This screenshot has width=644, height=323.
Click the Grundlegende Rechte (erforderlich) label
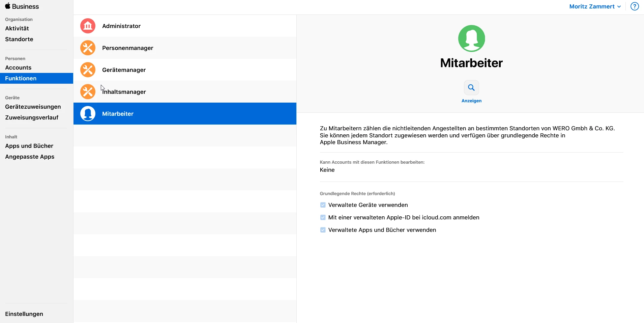point(357,193)
